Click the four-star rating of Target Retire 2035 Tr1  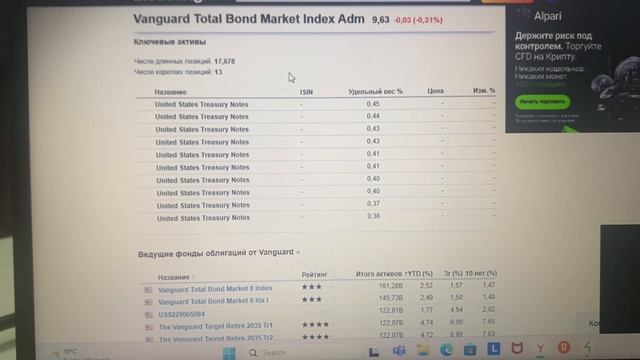(315, 324)
